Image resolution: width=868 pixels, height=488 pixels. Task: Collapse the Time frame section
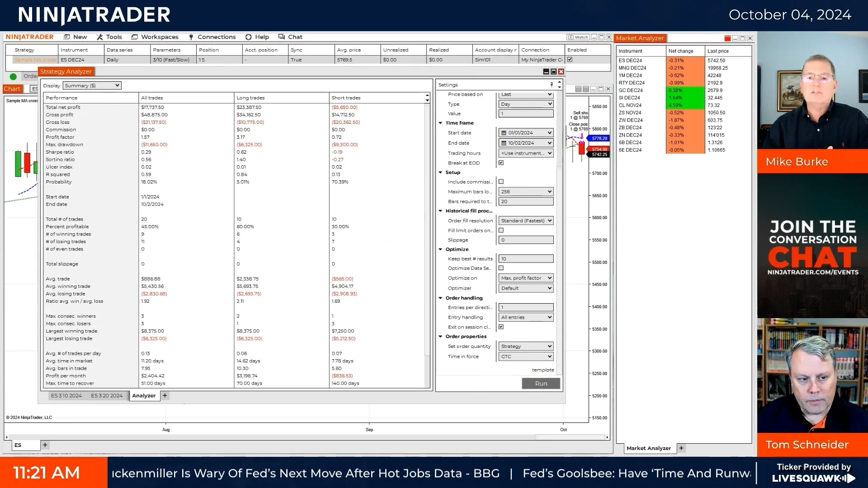pyautogui.click(x=441, y=123)
